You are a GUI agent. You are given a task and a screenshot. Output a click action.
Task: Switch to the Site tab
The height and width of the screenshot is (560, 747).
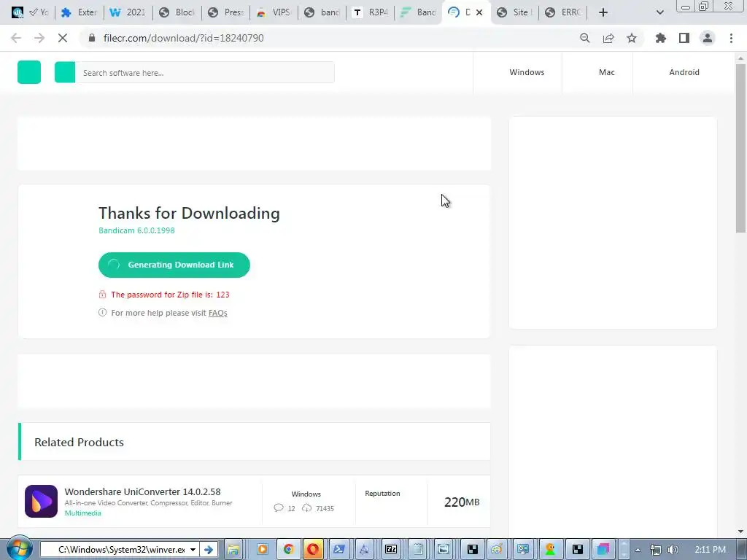coord(514,12)
